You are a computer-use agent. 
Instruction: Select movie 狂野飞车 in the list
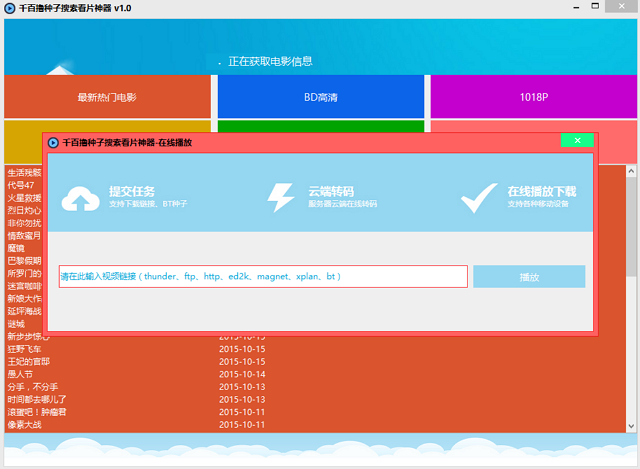28,349
